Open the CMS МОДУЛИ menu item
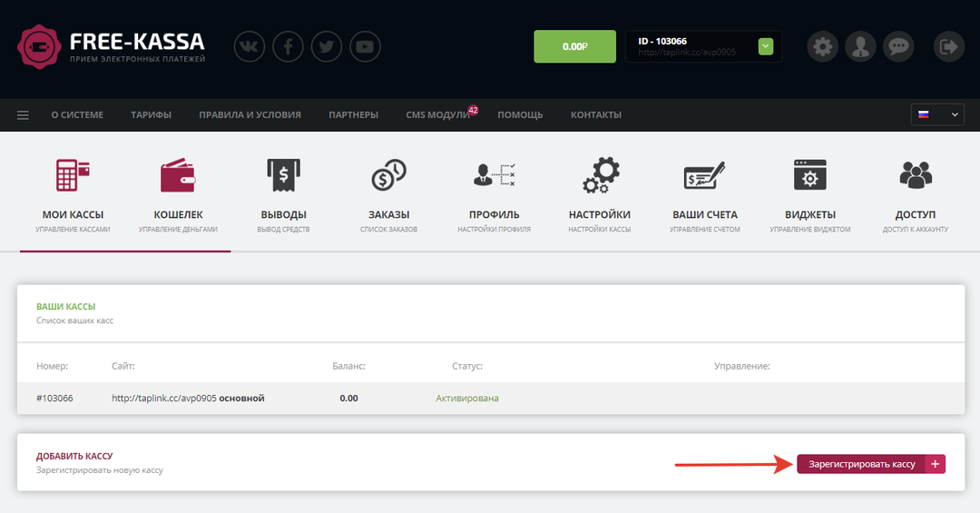Screen dimensions: 980x513 [437, 115]
